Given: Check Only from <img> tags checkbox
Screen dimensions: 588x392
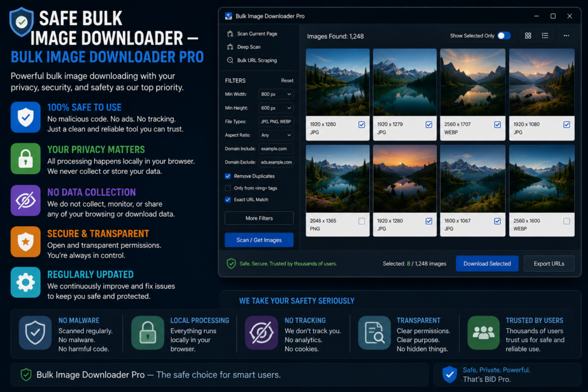Looking at the screenshot, I should (x=227, y=188).
